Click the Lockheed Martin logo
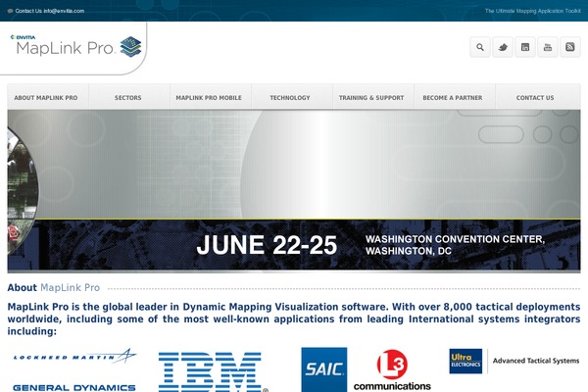This screenshot has width=588, height=392. 74,356
